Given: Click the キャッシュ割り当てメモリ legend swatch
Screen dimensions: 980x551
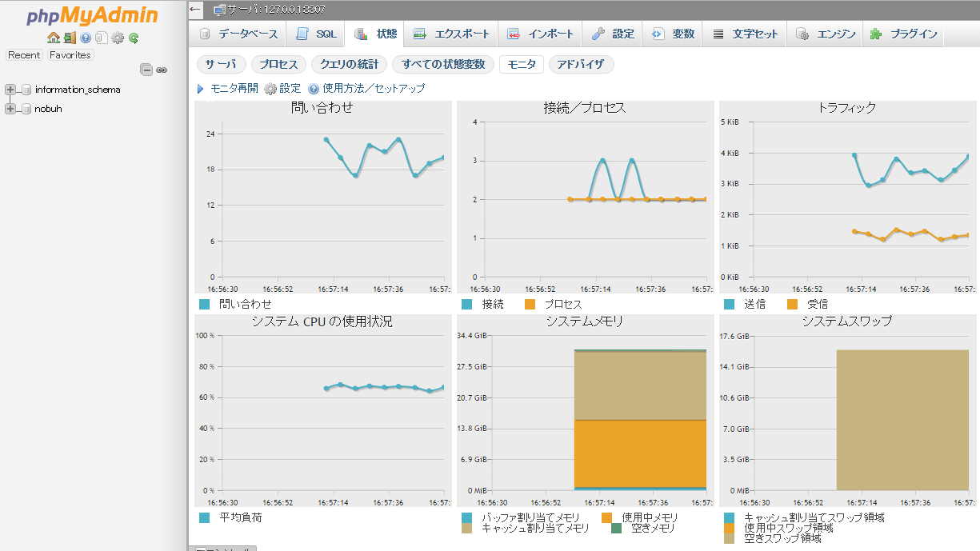Looking at the screenshot, I should [466, 528].
